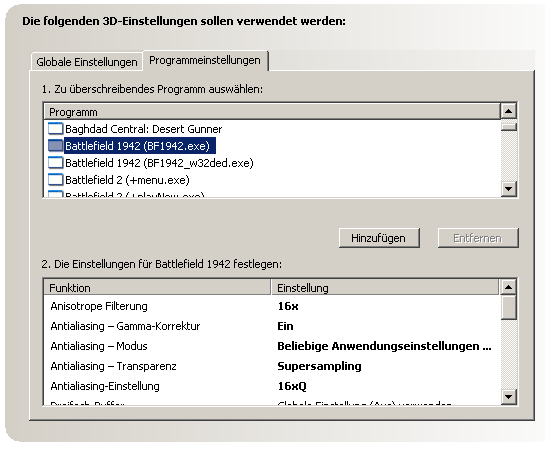
Task: Click program list scroll down arrow
Action: click(x=509, y=189)
